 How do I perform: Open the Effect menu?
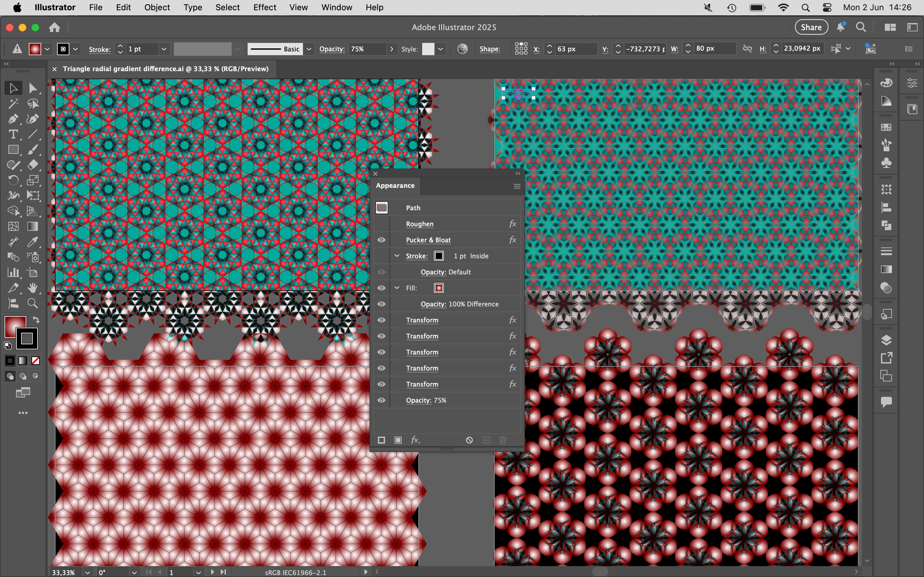pyautogui.click(x=264, y=7)
